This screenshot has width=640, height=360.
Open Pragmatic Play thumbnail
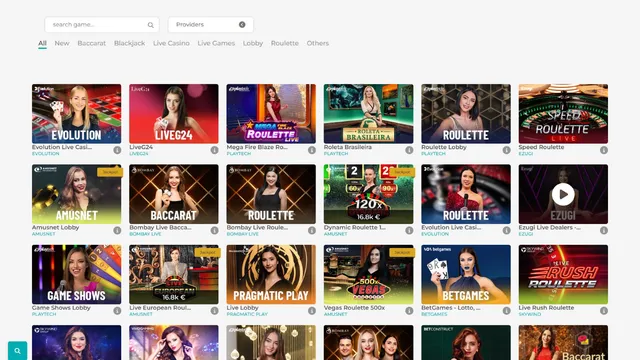click(271, 274)
